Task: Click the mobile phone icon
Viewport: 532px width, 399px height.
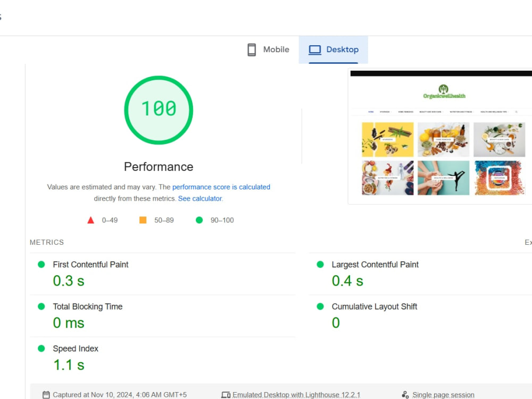Action: [x=252, y=49]
